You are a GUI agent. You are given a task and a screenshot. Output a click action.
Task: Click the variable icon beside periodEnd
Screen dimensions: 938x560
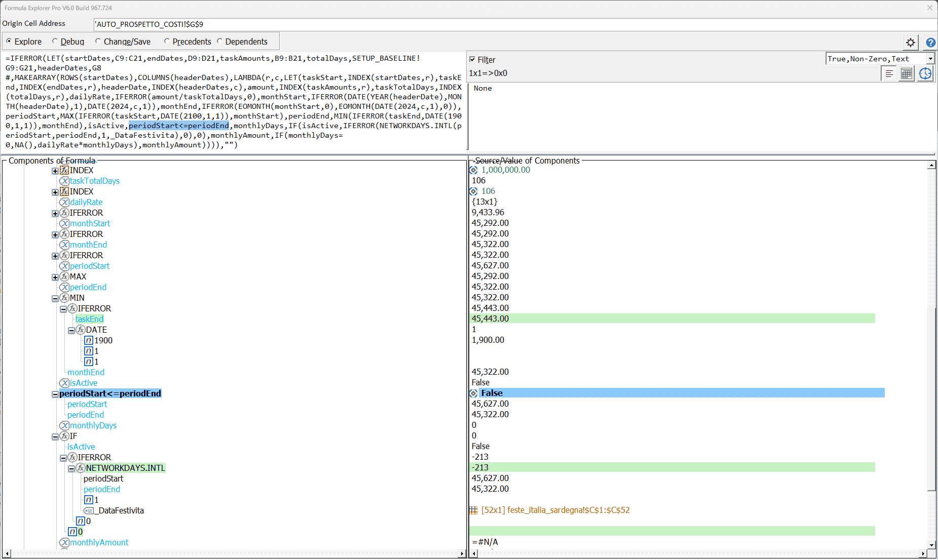(64, 287)
